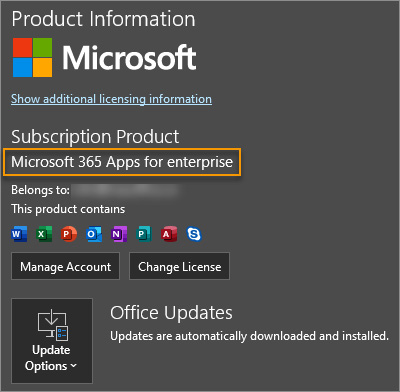Click the PowerPoint app icon

69,234
